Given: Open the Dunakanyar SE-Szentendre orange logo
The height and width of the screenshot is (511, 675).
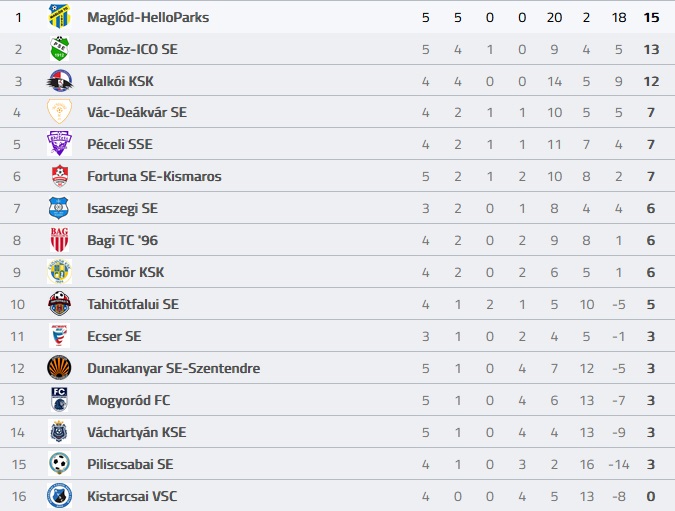Looking at the screenshot, I should 59,368.
